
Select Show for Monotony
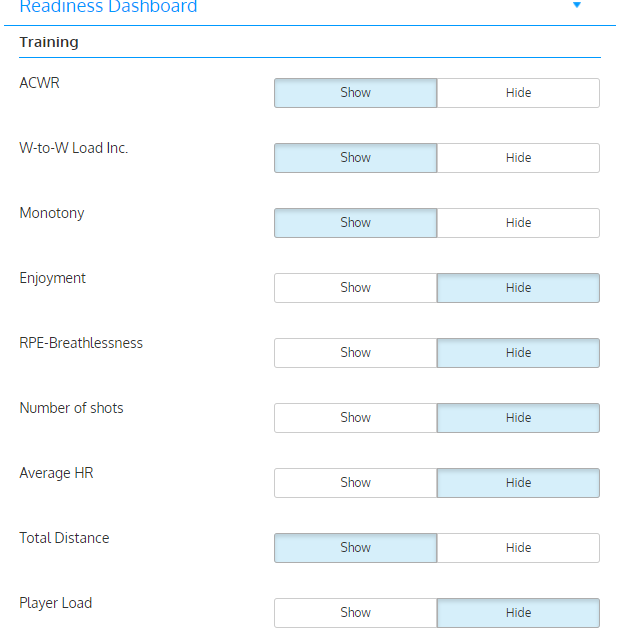pyautogui.click(x=355, y=223)
